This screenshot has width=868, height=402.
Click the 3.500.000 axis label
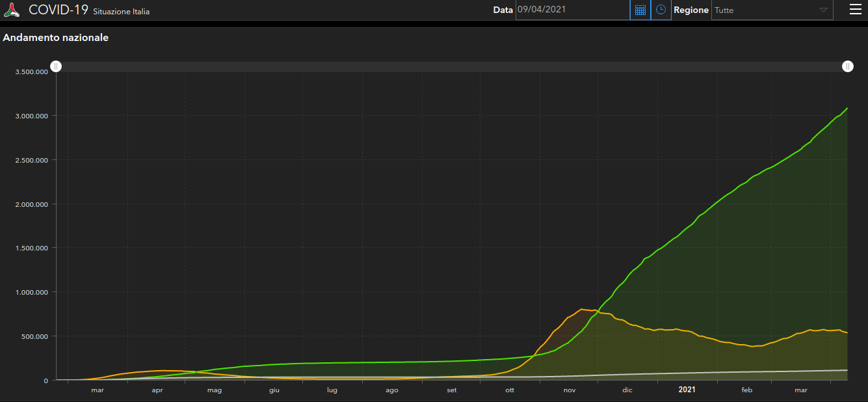(32, 72)
